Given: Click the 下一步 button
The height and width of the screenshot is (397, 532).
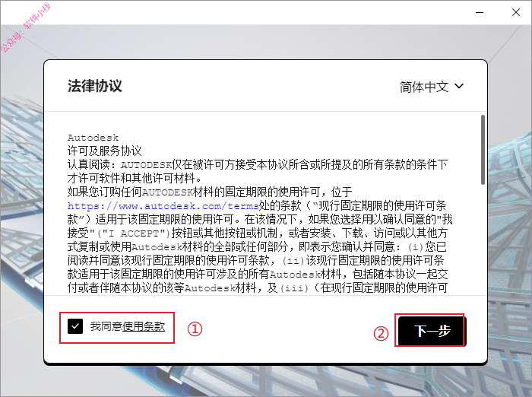Looking at the screenshot, I should pos(432,331).
